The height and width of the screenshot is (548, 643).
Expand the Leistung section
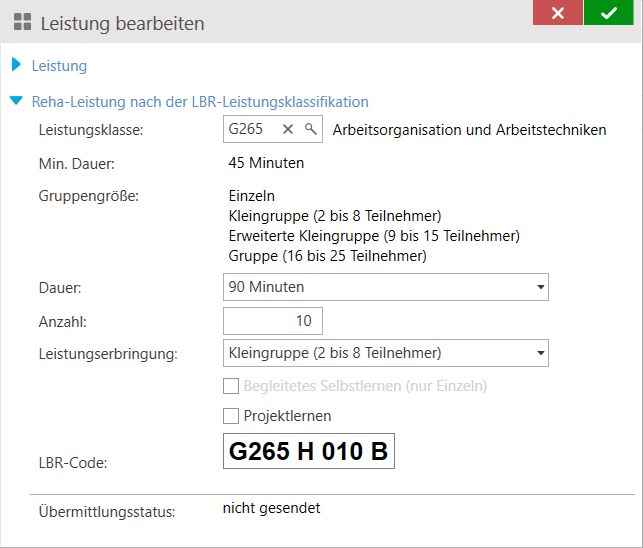point(16,64)
